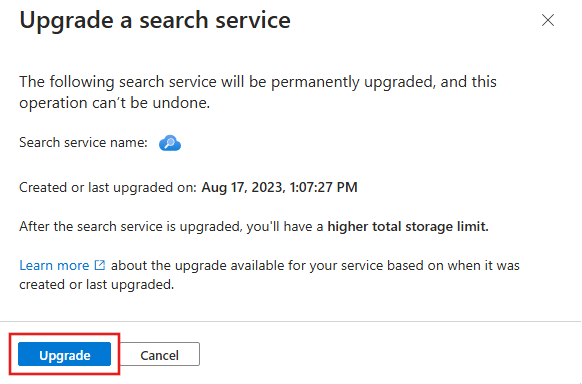Select the Search service name label
582x384 pixels.
click(84, 142)
